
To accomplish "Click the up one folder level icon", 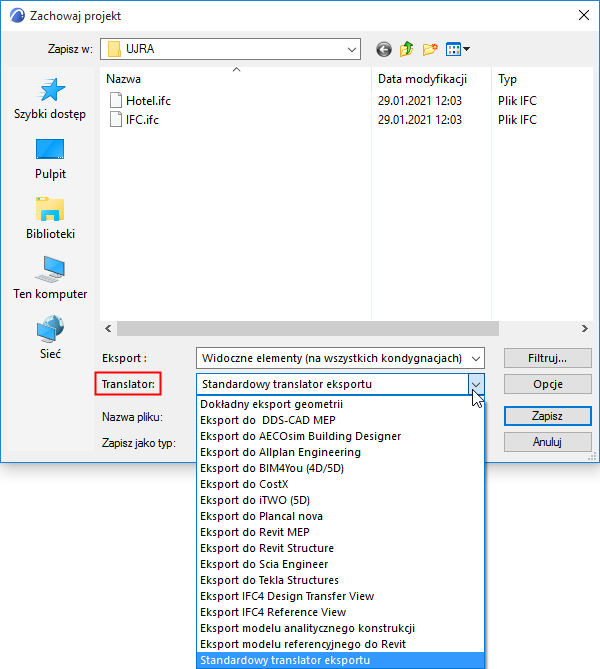I will [407, 49].
